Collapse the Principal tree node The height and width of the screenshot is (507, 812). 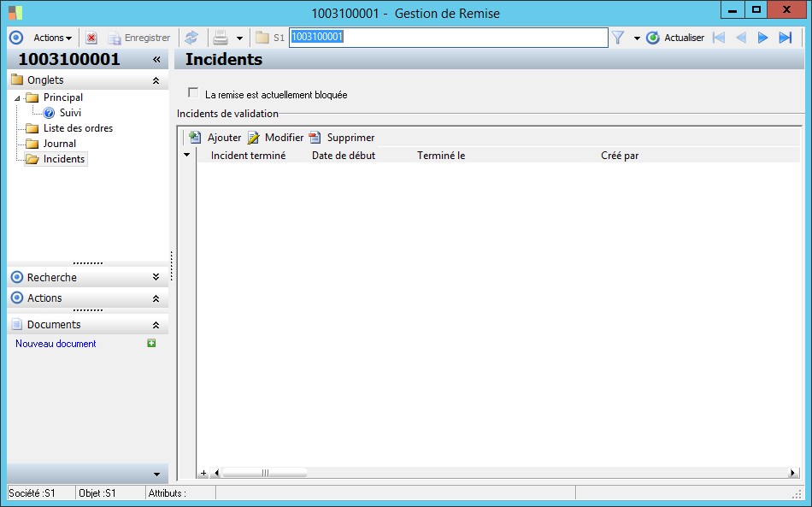pos(17,97)
